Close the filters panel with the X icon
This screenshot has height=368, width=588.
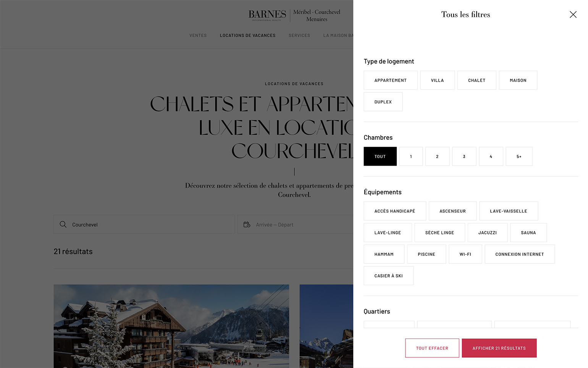pyautogui.click(x=573, y=15)
